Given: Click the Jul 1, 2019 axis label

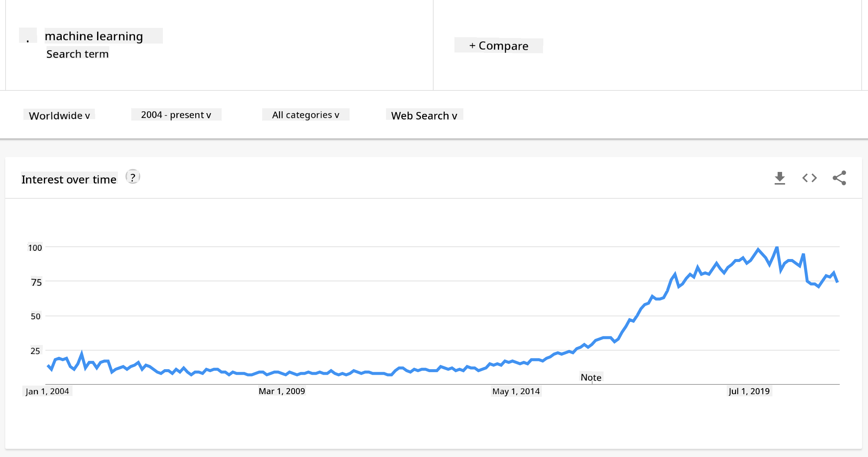Looking at the screenshot, I should coord(749,391).
